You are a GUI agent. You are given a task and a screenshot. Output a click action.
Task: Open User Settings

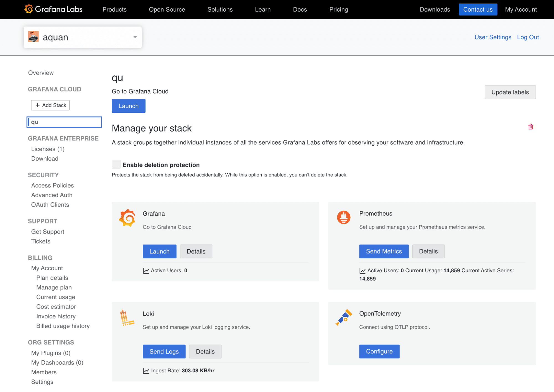pyautogui.click(x=492, y=37)
